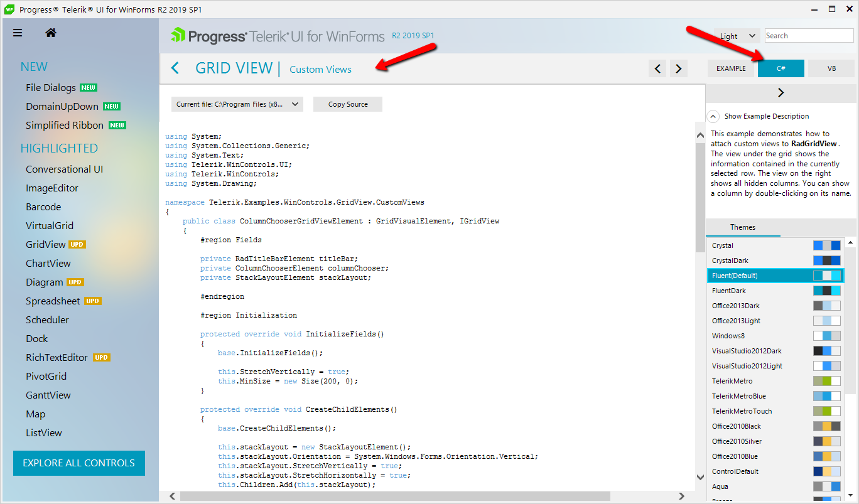Select the VisualStudio2012Light theme
Image resolution: width=859 pixels, height=504 pixels.
coord(776,366)
